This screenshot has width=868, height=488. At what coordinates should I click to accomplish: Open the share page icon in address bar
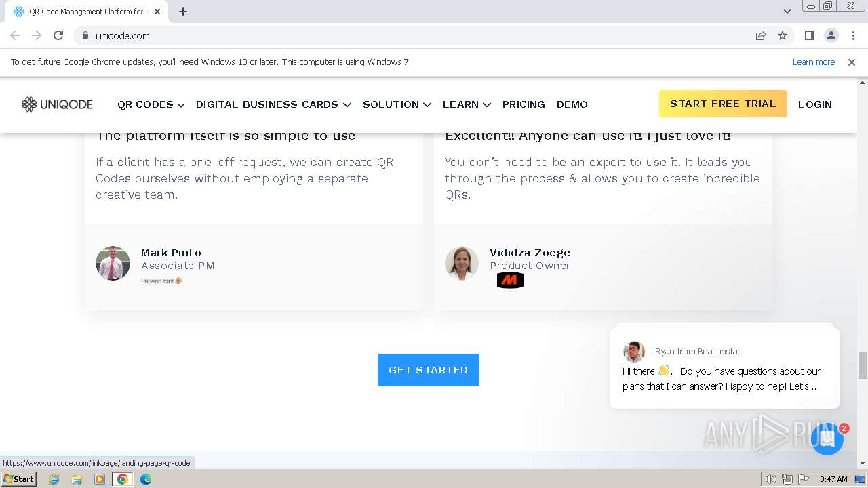click(761, 35)
